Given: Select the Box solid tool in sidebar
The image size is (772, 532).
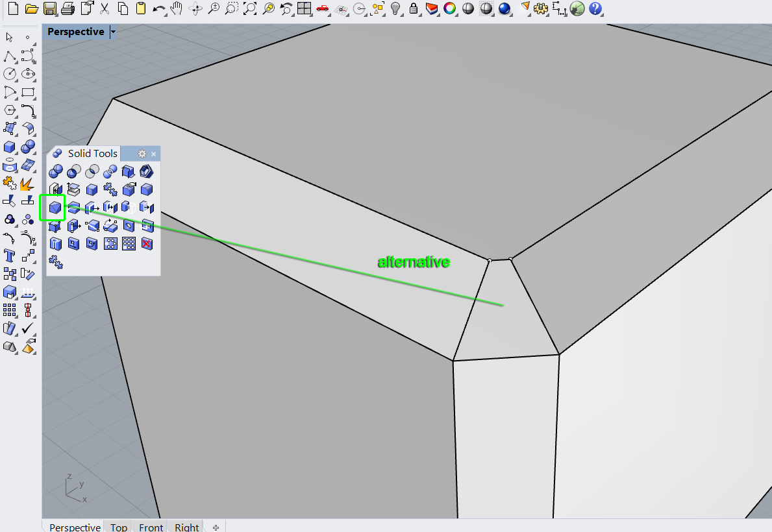Looking at the screenshot, I should pyautogui.click(x=9, y=147).
